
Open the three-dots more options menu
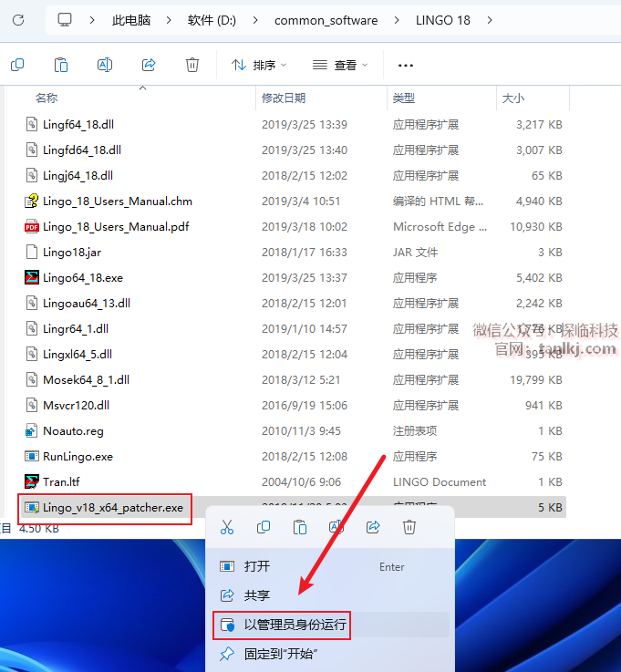[x=406, y=66]
